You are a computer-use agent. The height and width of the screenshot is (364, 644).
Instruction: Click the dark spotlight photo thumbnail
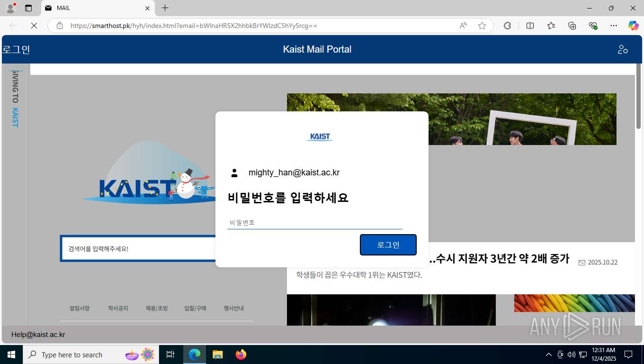(391, 310)
